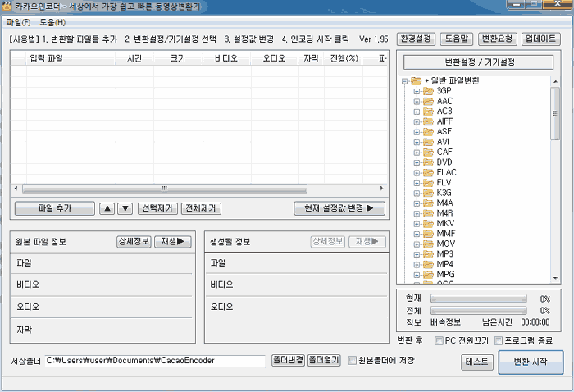Click the MP3 folder icon
574x392 pixels.
428,254
